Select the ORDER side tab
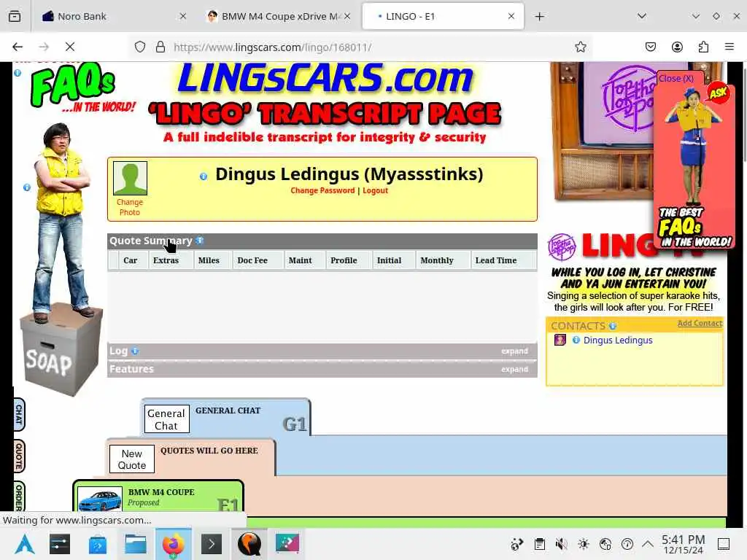The width and height of the screenshot is (747, 560). tap(18, 497)
